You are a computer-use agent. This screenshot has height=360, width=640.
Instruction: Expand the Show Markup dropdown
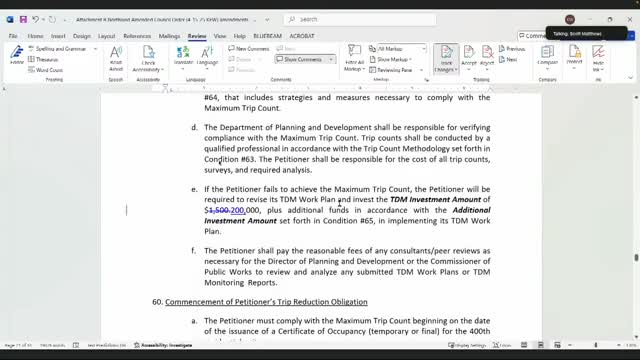tap(391, 59)
